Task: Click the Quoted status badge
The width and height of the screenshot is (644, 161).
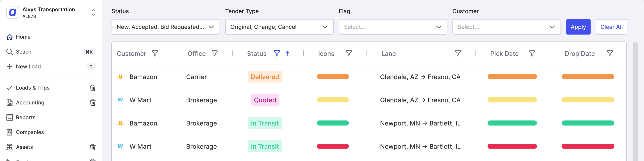Action: pos(265,100)
